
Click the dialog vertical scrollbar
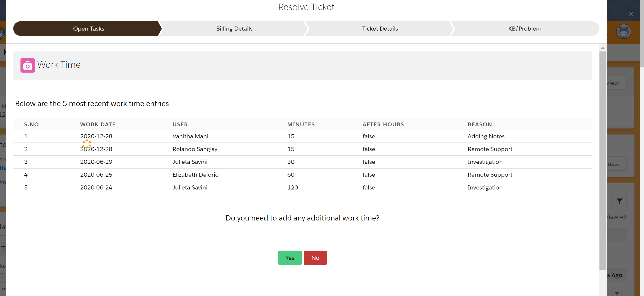point(603,160)
